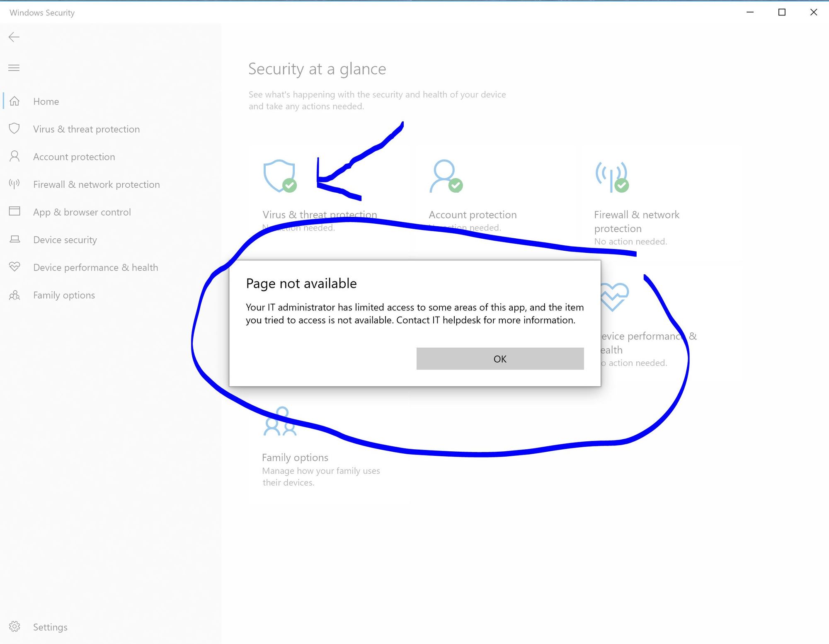Click the Windows Security window title text

(42, 13)
